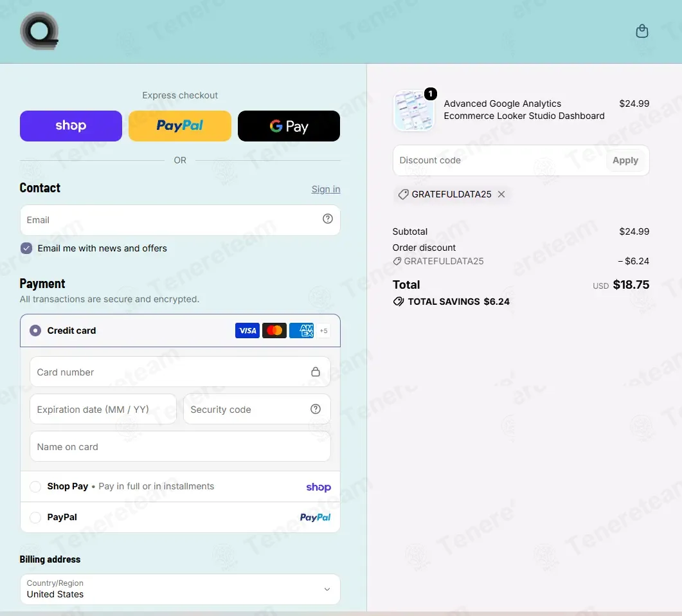This screenshot has width=682, height=616.
Task: Click the email field help question icon
Action: point(328,219)
